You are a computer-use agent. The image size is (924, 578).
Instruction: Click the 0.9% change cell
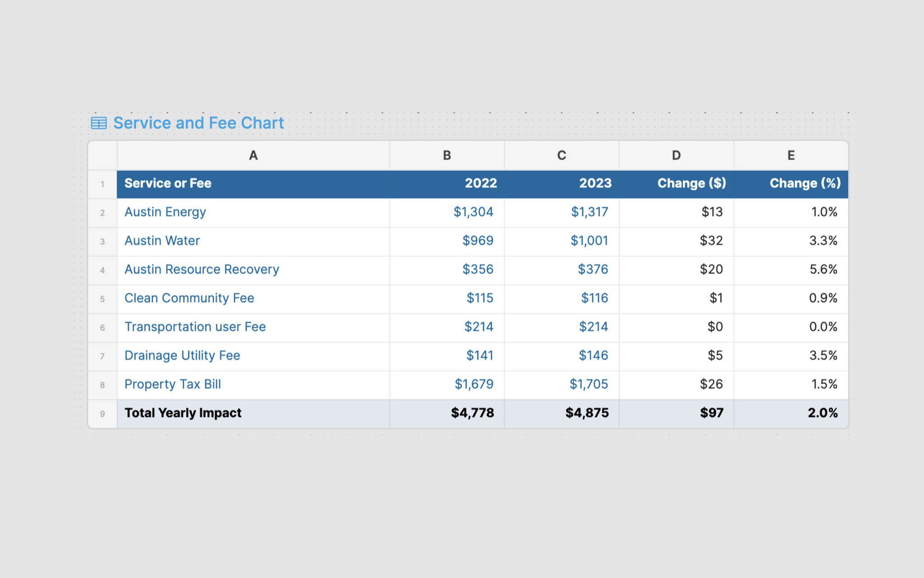pyautogui.click(x=791, y=299)
